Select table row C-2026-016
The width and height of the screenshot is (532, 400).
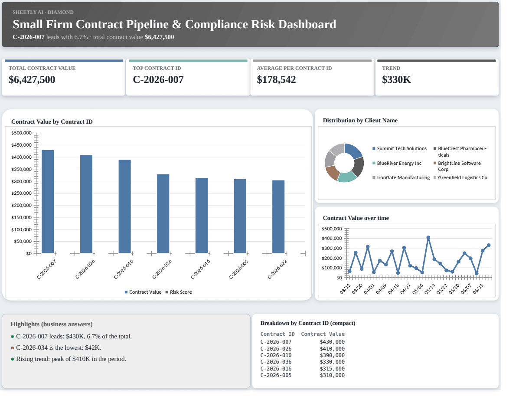[303, 369]
